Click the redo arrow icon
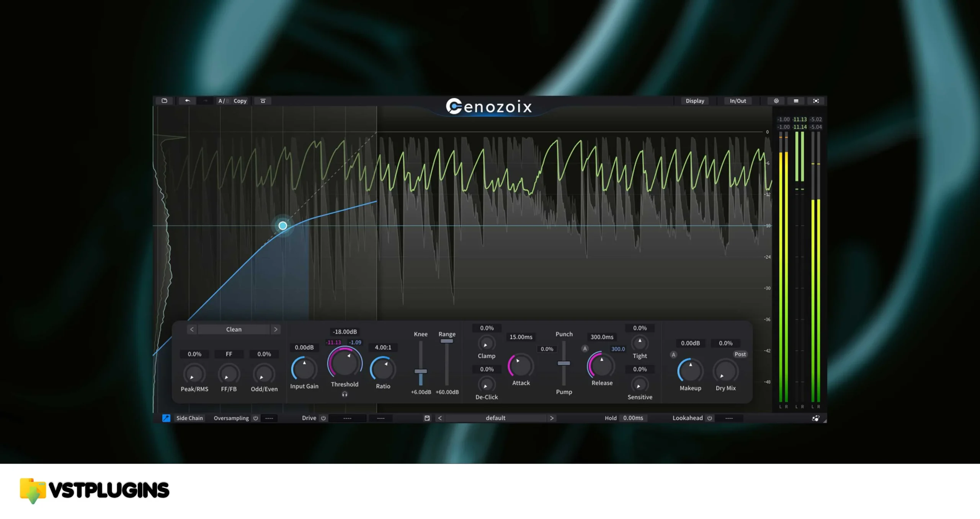 205,101
